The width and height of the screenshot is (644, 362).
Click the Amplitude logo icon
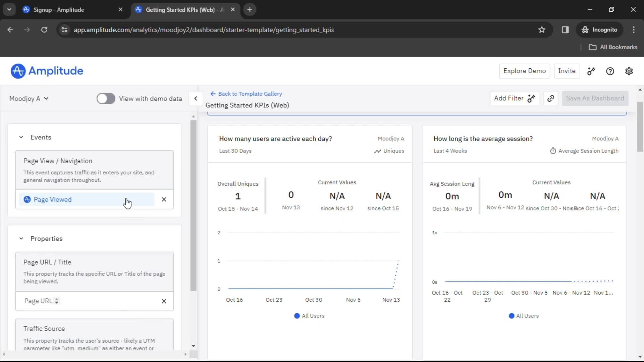coord(18,71)
